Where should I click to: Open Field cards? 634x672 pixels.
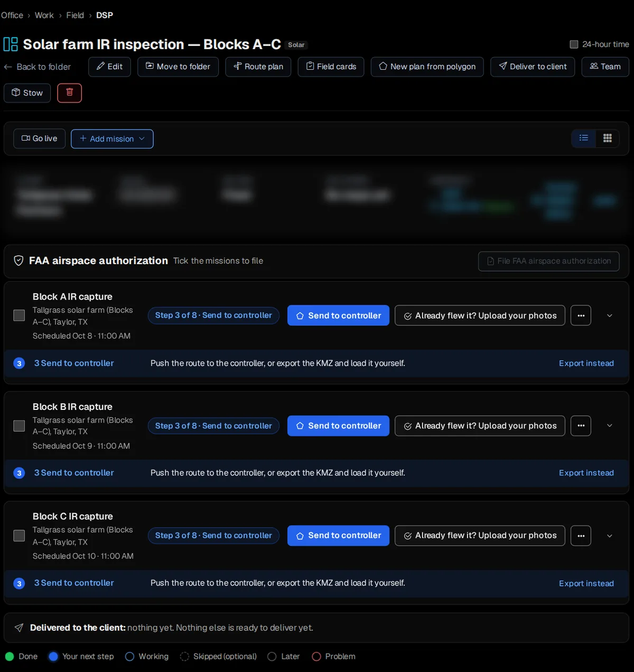click(331, 67)
